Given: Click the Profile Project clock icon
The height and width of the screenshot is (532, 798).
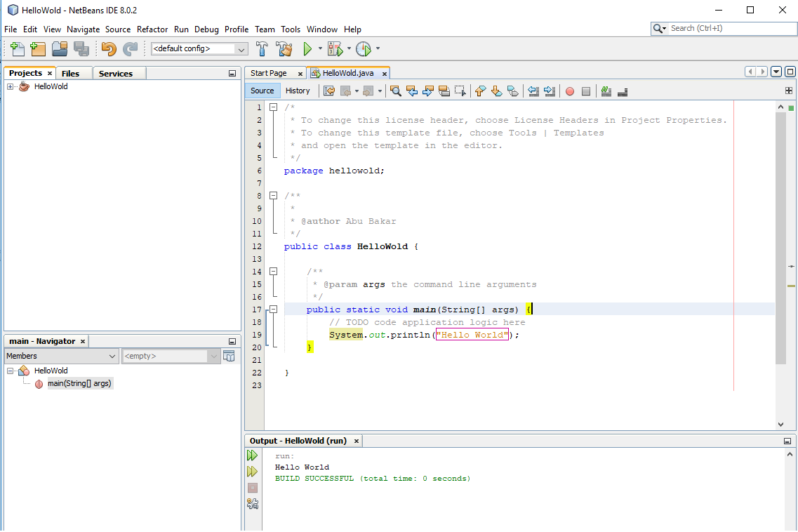Looking at the screenshot, I should coord(364,49).
